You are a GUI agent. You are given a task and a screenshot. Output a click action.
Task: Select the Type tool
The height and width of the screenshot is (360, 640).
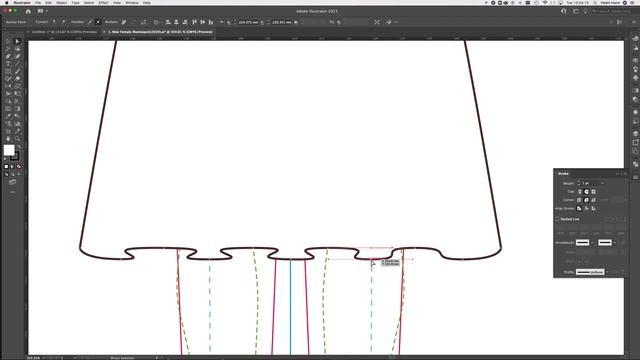(x=8, y=64)
